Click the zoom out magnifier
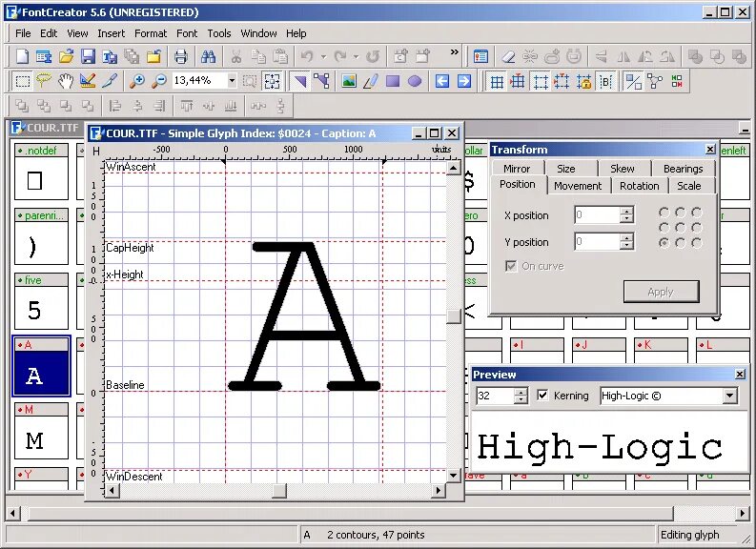This screenshot has width=756, height=549. [x=158, y=81]
